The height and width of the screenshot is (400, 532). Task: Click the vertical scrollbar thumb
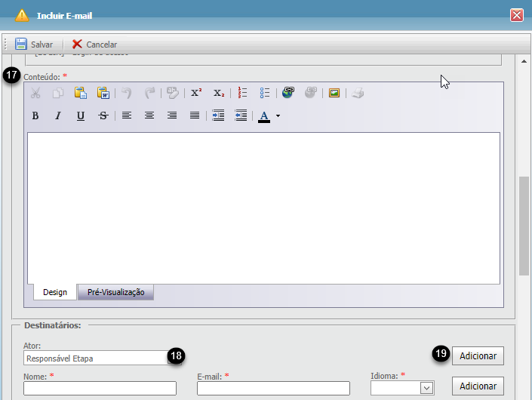coord(524,226)
